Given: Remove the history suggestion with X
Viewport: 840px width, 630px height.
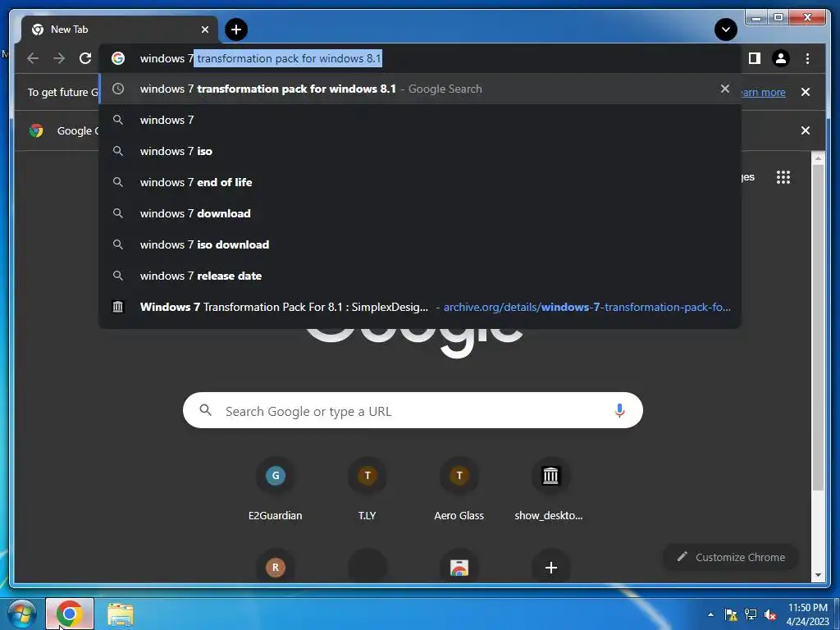Looking at the screenshot, I should click(725, 89).
